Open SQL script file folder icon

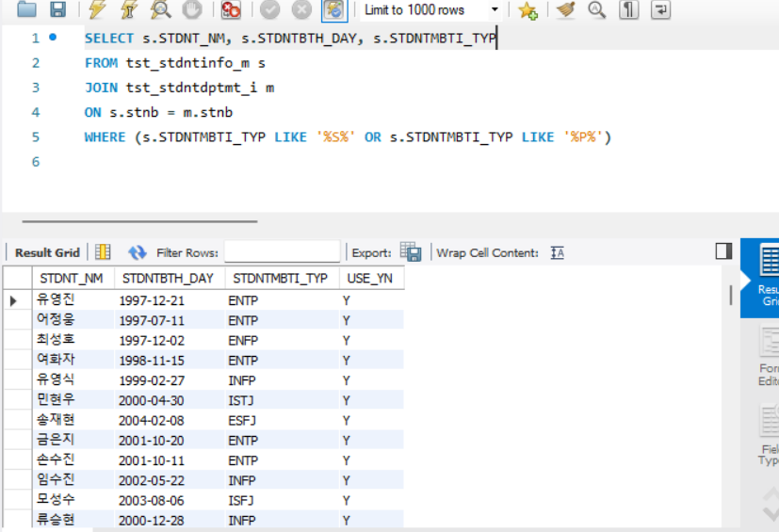pyautogui.click(x=26, y=8)
